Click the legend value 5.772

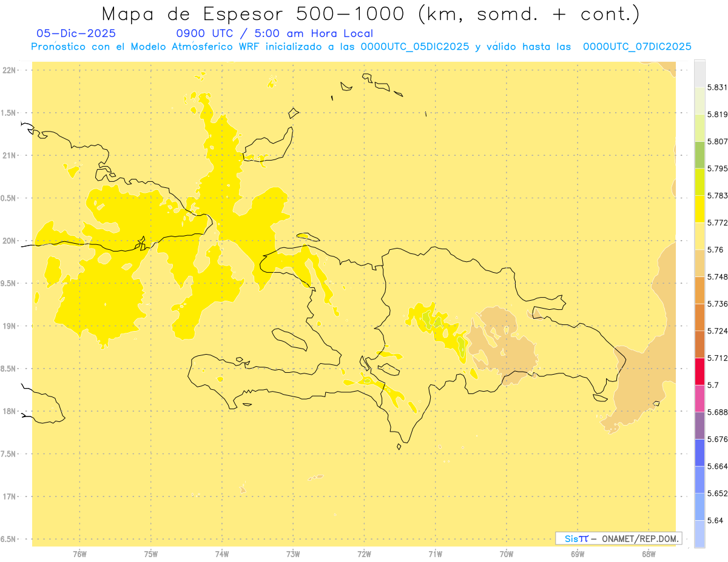(717, 223)
